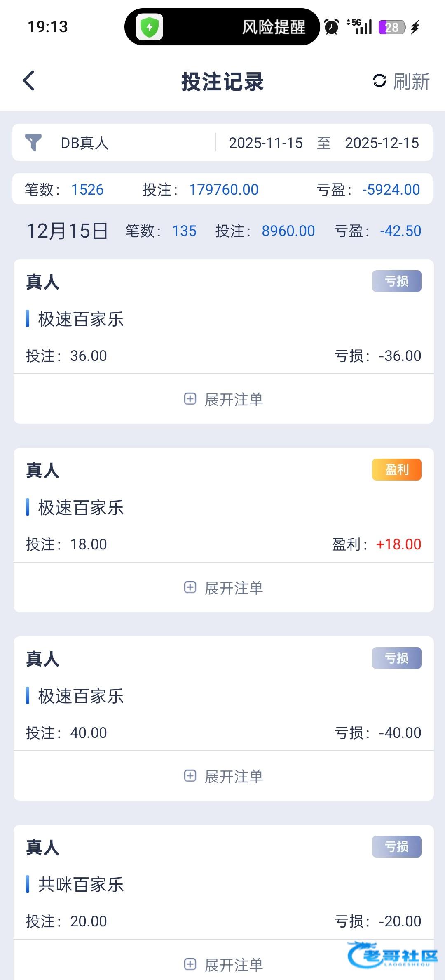Open the 共咪百家乐 bet record
Viewport: 445px width, 980px height.
[x=81, y=884]
